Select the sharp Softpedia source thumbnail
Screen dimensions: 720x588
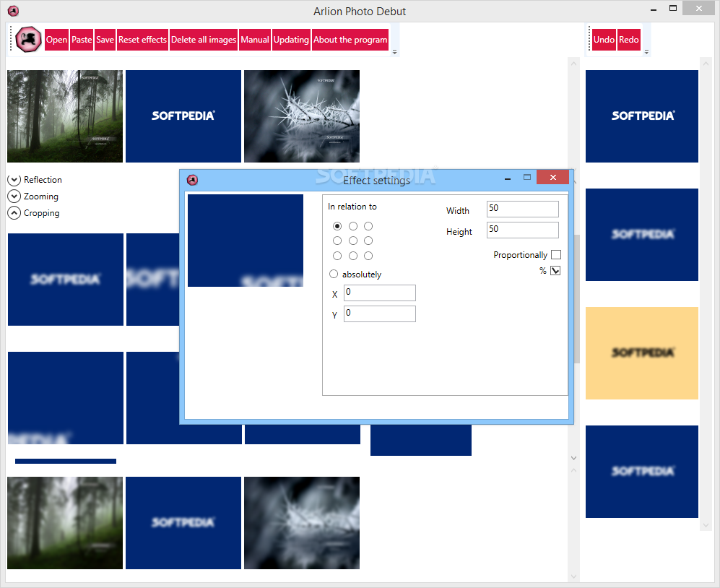tap(183, 116)
